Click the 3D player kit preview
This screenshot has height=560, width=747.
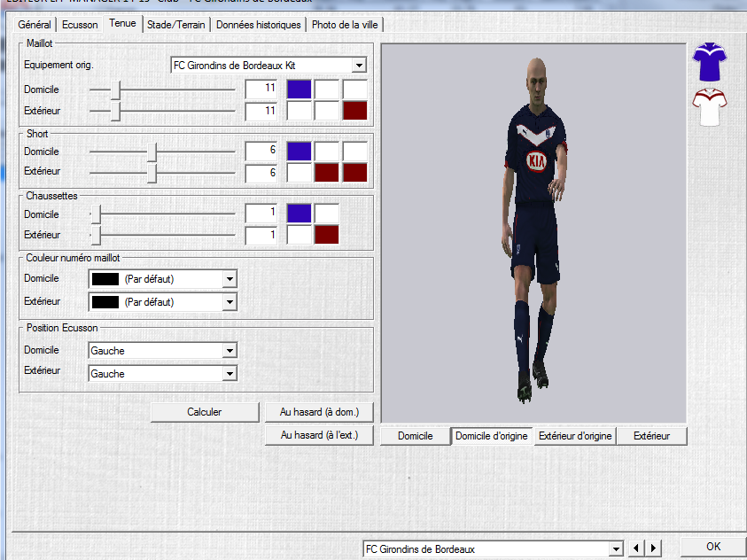tap(533, 233)
